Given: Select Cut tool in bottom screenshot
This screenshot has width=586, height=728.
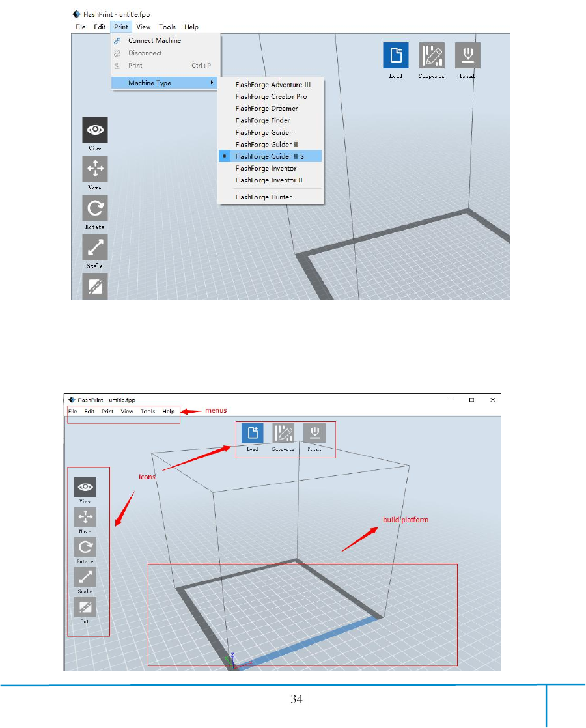Looking at the screenshot, I should (x=85, y=607).
